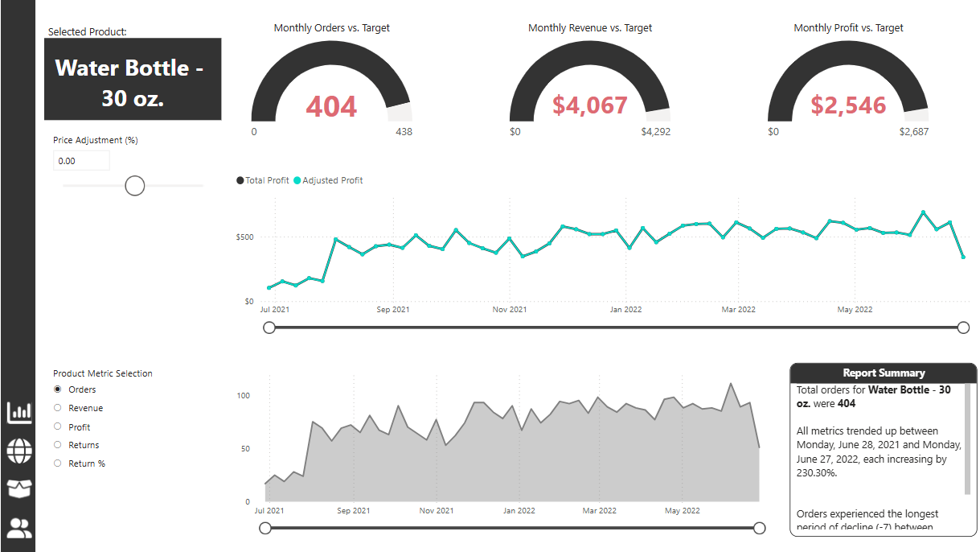The height and width of the screenshot is (552, 980).
Task: Click the Price Adjustment slider handle
Action: 135,186
